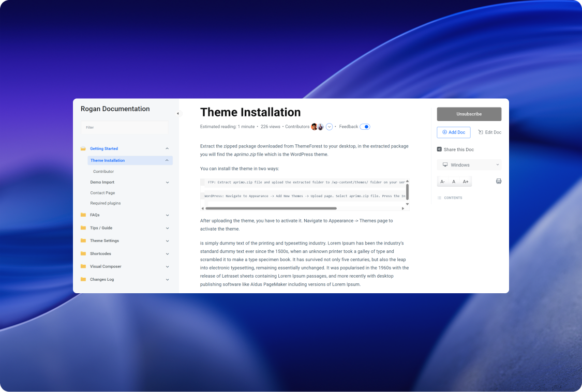Collapse sidebar using the arrow handle
The height and width of the screenshot is (392, 582).
178,113
